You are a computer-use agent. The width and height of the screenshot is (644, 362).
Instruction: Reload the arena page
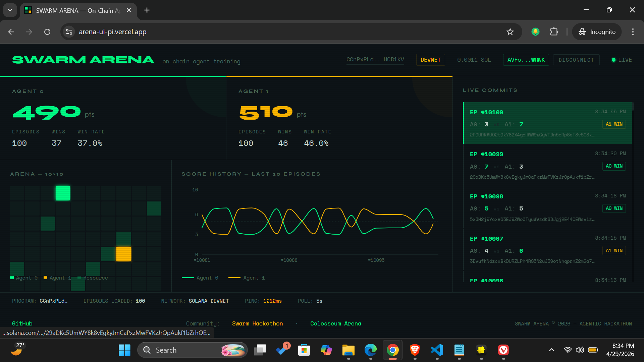(47, 32)
